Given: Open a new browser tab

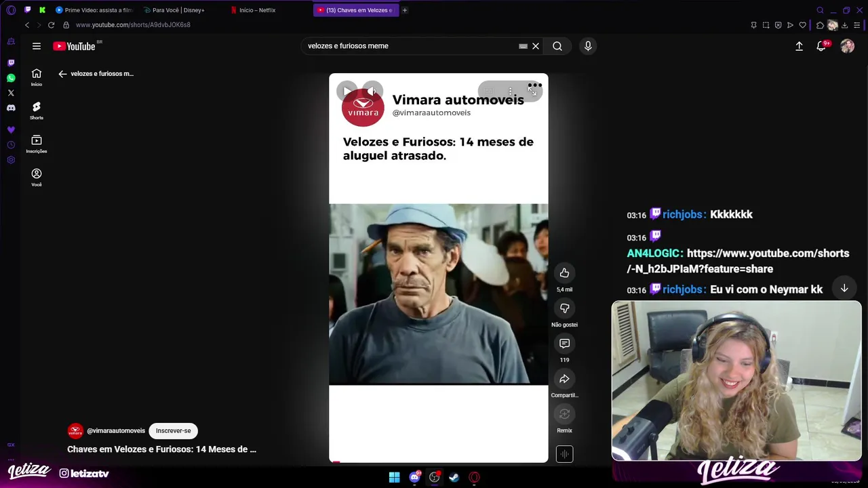Looking at the screenshot, I should click(x=405, y=10).
